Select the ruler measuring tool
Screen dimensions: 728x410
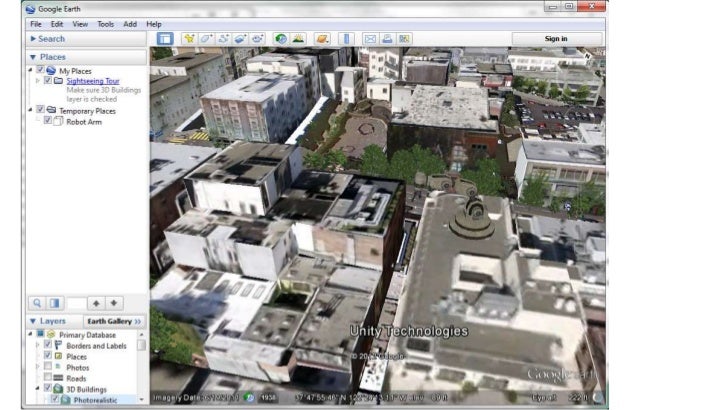[346, 39]
